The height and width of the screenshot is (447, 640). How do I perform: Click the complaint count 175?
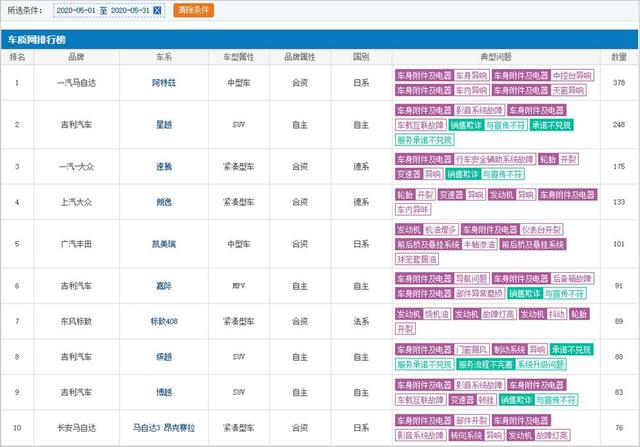[619, 167]
